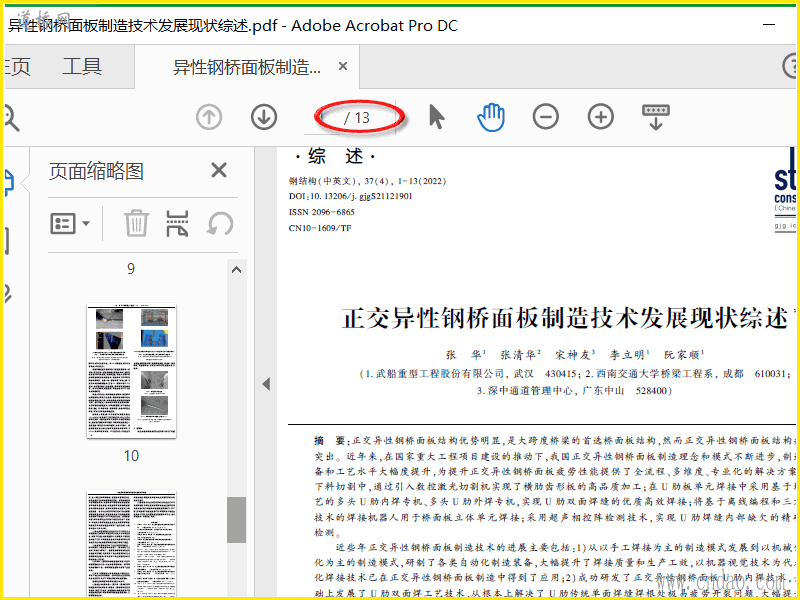Select the 异性钢桥面板制造 document tab

tap(247, 67)
